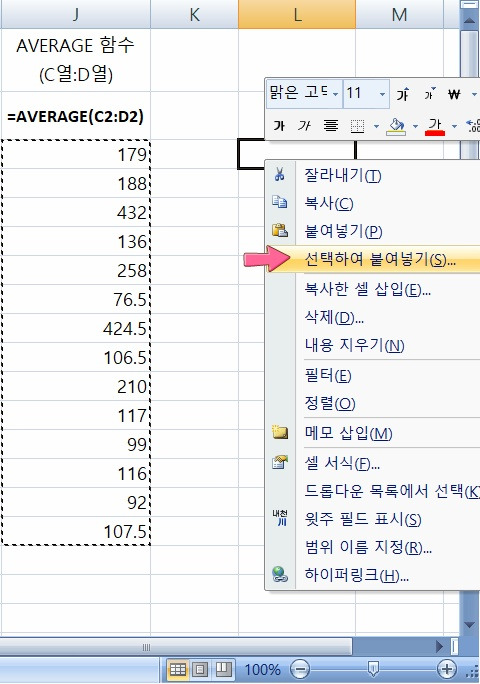Choose 복사(C) copy in context menu
Viewport: 480px width, 684px height.
coord(373,203)
